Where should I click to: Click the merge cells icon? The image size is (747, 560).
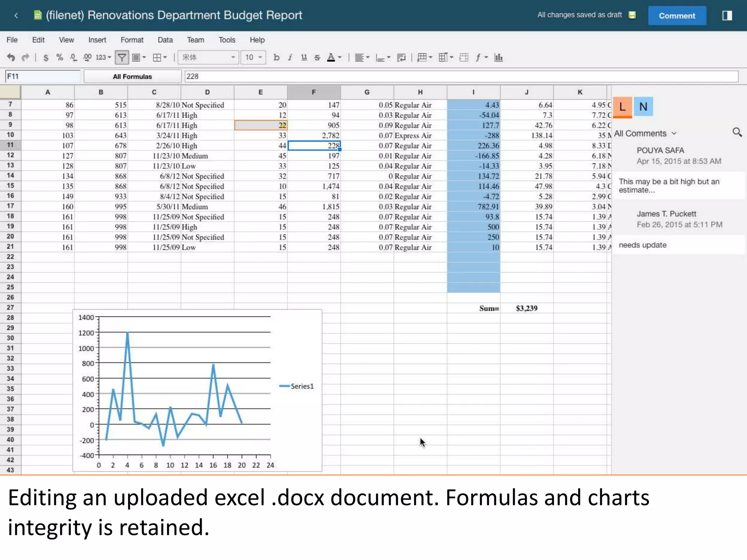(464, 57)
